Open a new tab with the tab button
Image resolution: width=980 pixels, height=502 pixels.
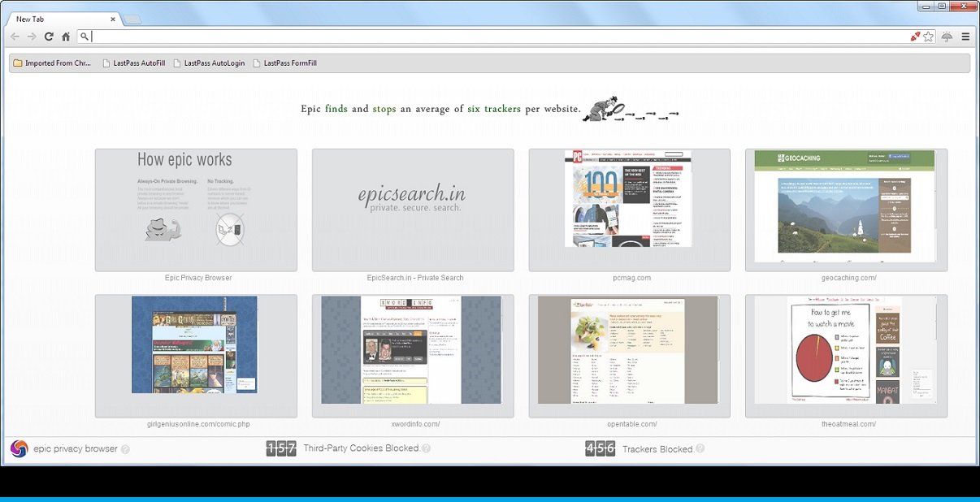click(132, 19)
